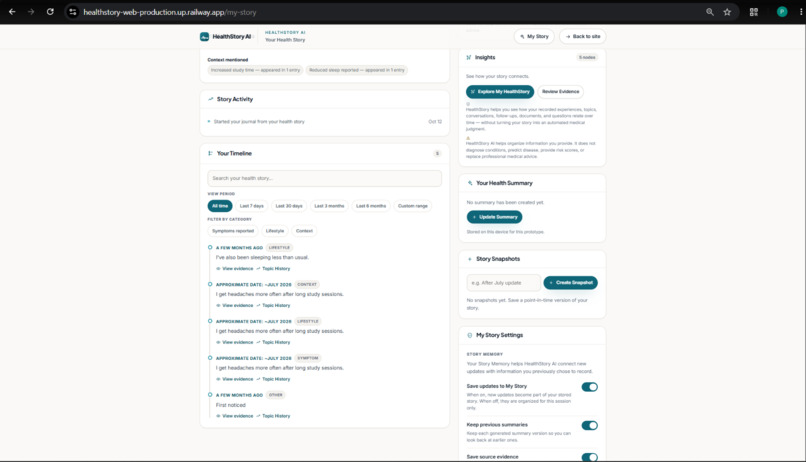
Task: View evidence for the Symptom headaches entry
Action: point(235,379)
